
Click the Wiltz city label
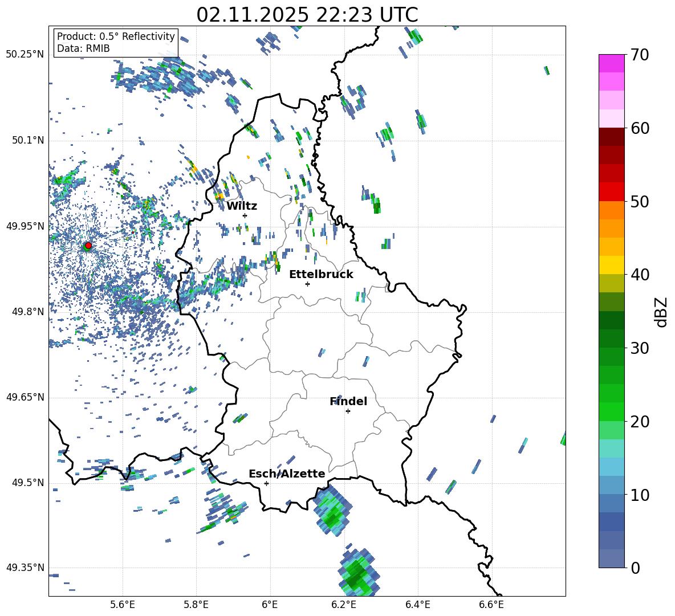pos(242,206)
